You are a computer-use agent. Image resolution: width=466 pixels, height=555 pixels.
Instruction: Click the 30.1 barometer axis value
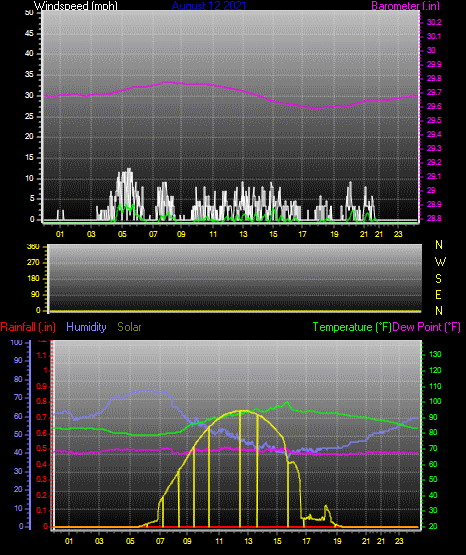pos(434,36)
